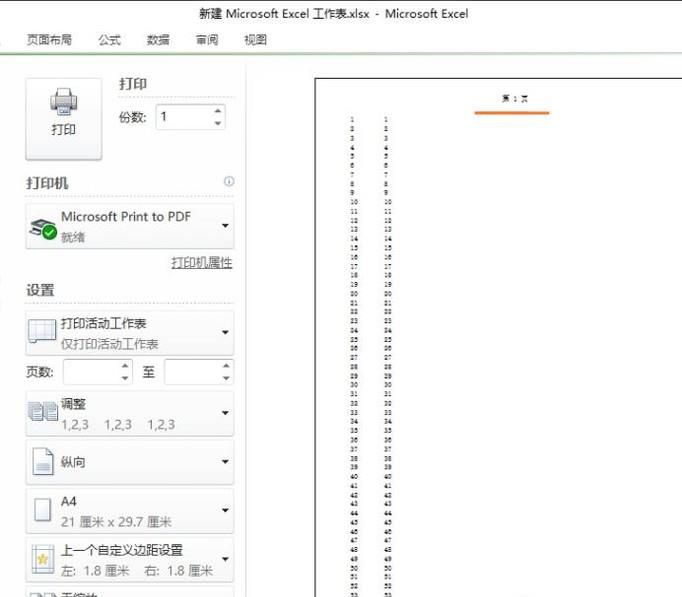
Task: Increment the ending page number
Action: point(226,366)
